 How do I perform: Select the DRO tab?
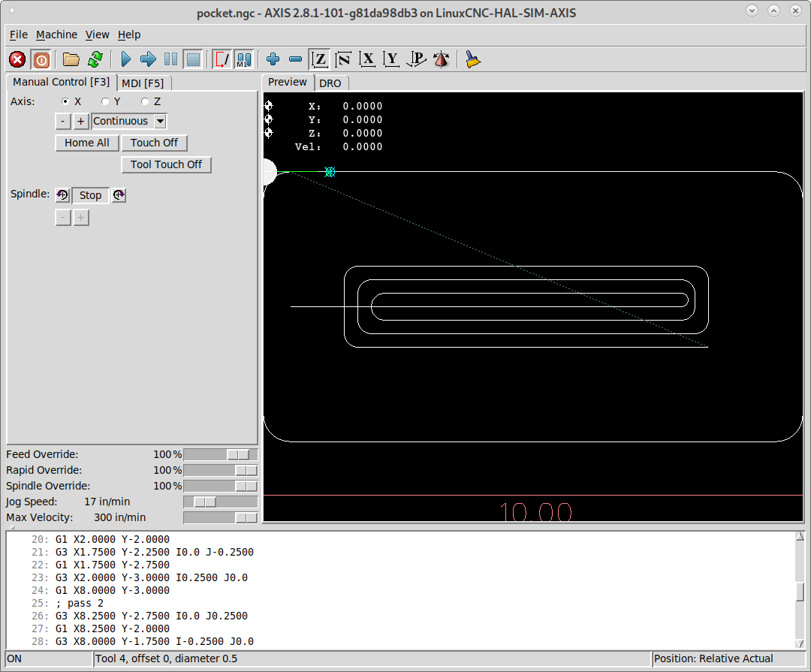330,83
